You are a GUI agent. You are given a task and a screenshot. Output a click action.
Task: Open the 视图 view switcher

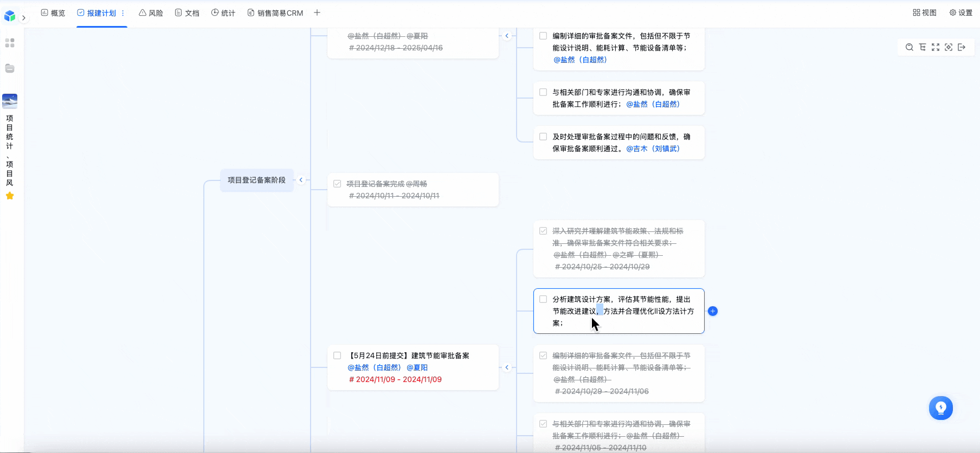click(925, 12)
